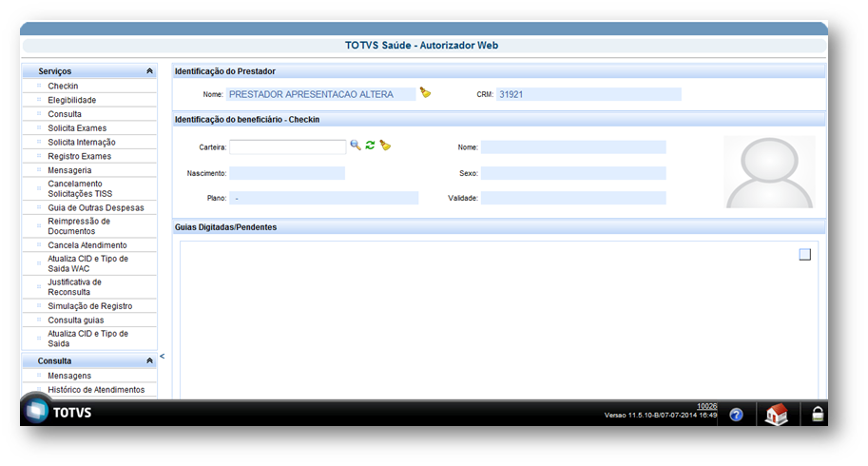Go to home via the red house icon
Image resolution: width=868 pixels, height=466 pixels.
pos(776,414)
